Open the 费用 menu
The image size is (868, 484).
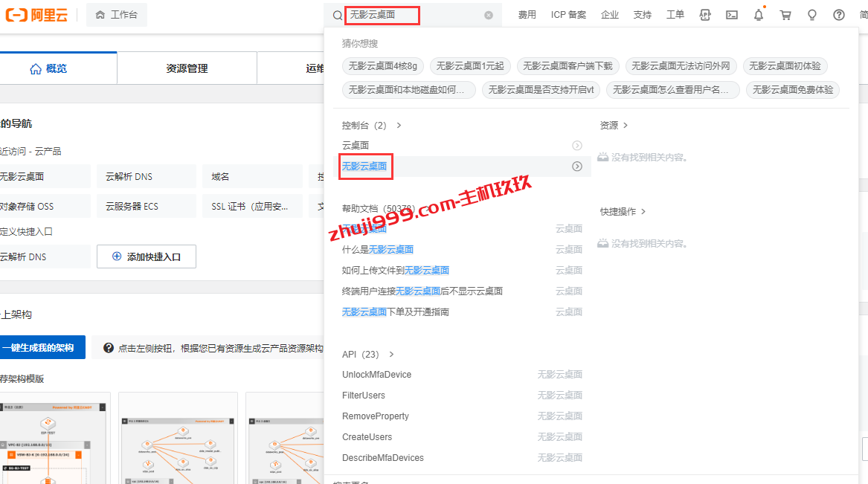point(527,15)
